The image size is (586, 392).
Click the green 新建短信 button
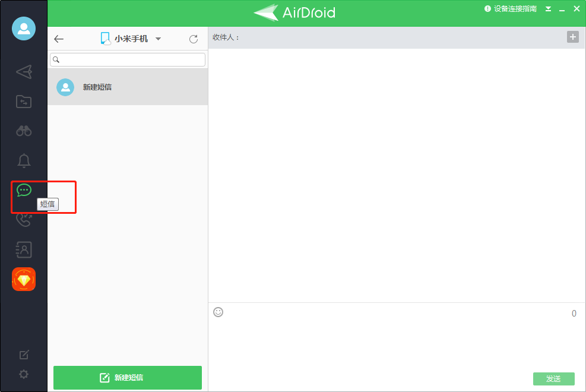click(128, 377)
